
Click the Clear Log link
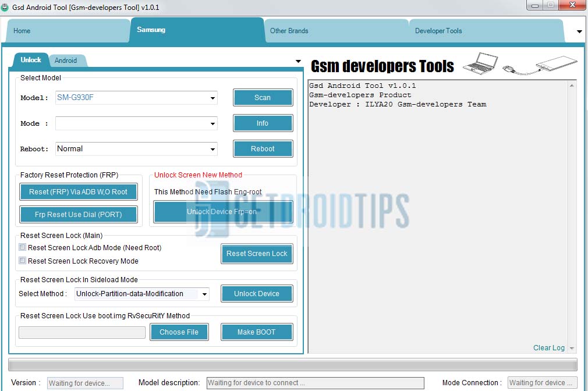pyautogui.click(x=549, y=348)
